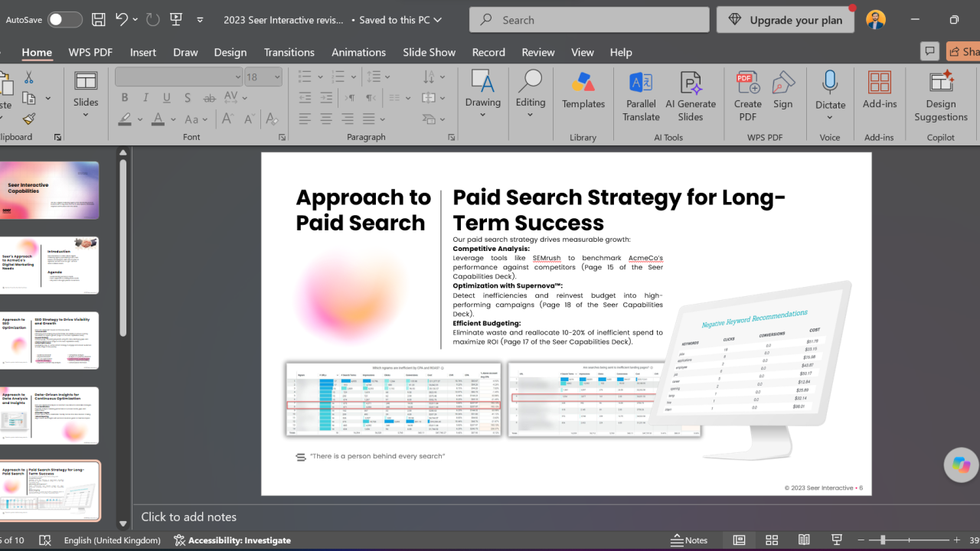This screenshot has width=980, height=551.
Task: Start presentation from beginning icon in title bar
Action: (x=175, y=20)
